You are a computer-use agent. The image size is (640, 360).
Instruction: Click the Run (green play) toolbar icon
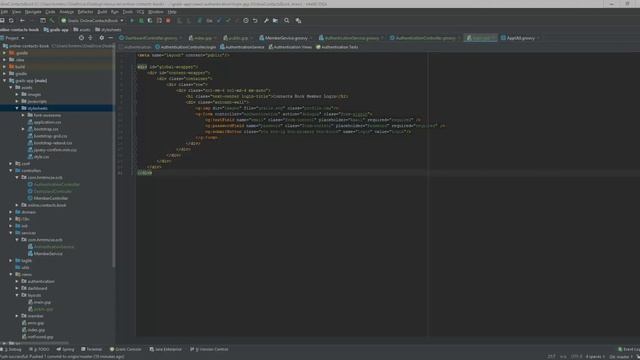click(132, 20)
